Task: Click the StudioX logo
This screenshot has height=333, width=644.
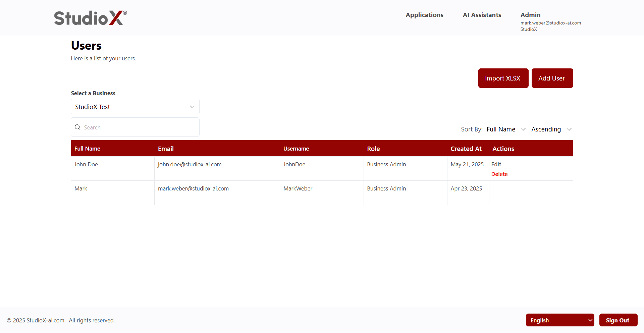Action: (x=90, y=17)
